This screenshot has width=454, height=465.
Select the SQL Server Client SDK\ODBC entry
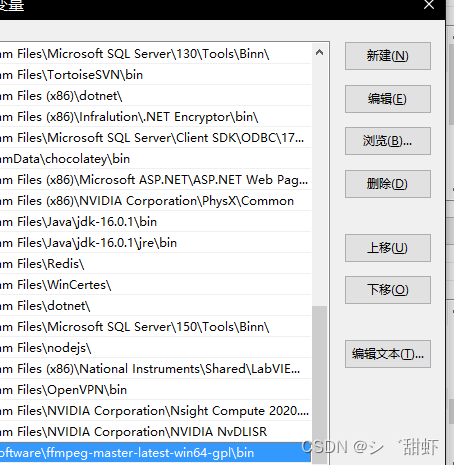[x=155, y=138]
